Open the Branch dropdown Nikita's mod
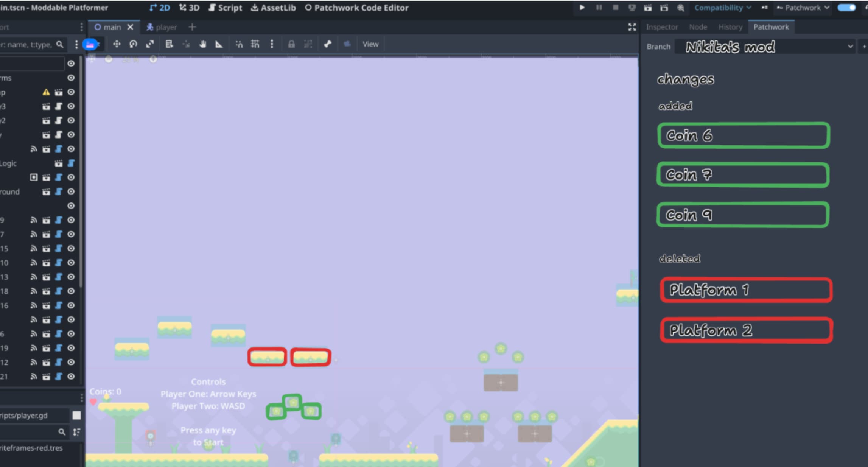 (x=765, y=47)
